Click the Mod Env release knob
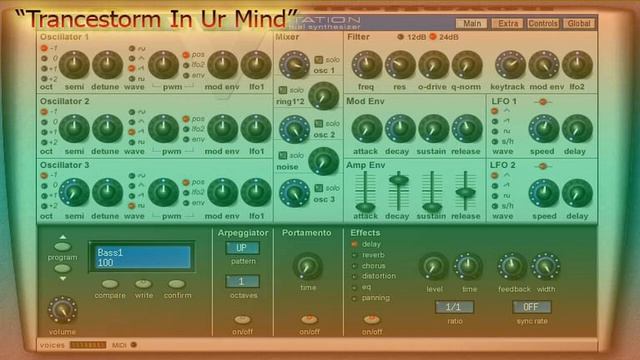The image size is (640, 360). pyautogui.click(x=467, y=129)
